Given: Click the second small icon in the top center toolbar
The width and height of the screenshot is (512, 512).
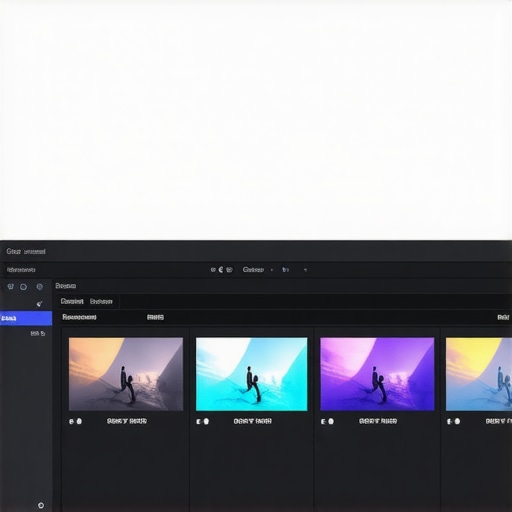Looking at the screenshot, I should [x=221, y=270].
